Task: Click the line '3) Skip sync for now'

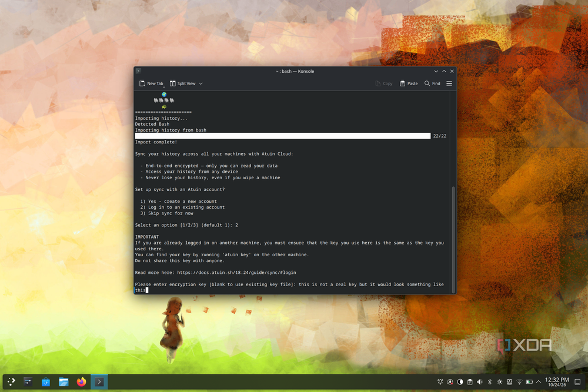Action: (167, 213)
